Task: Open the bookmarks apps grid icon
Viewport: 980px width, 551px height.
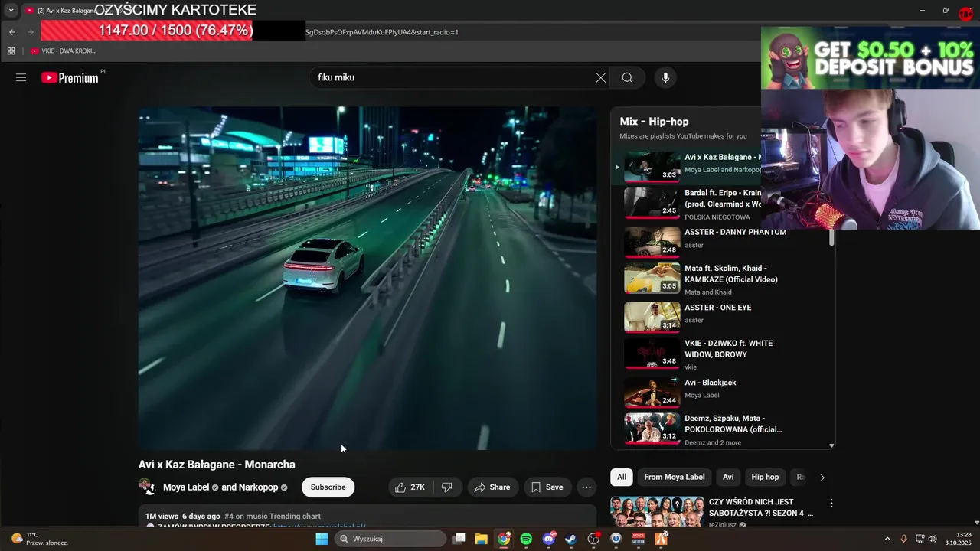Action: click(11, 51)
